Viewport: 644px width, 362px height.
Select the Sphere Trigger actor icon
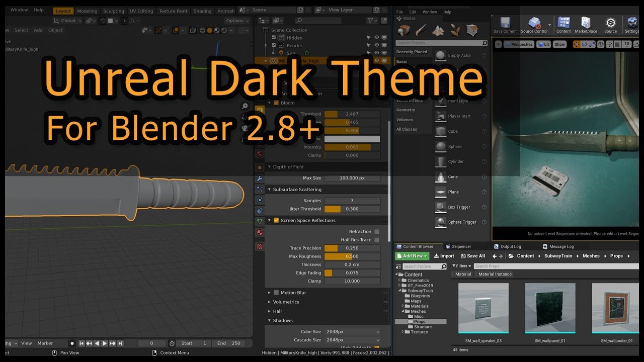(x=440, y=222)
